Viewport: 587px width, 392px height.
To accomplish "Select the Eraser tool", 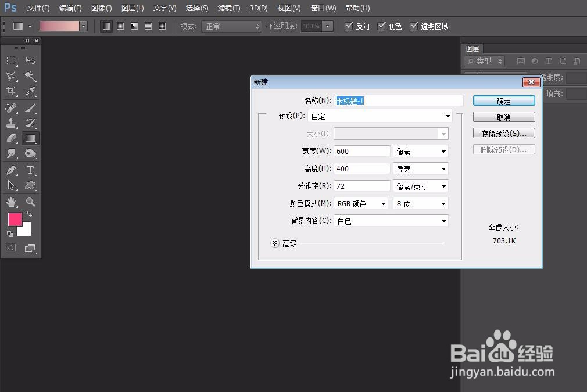I will 11,138.
